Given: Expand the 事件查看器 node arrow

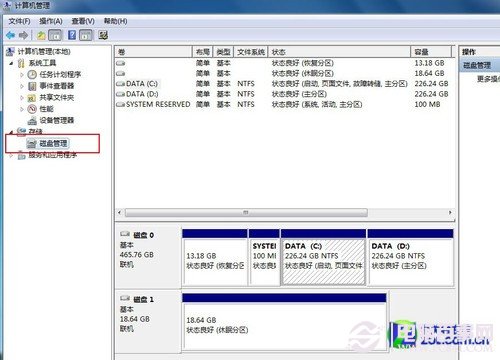Looking at the screenshot, I should pyautogui.click(x=22, y=86).
